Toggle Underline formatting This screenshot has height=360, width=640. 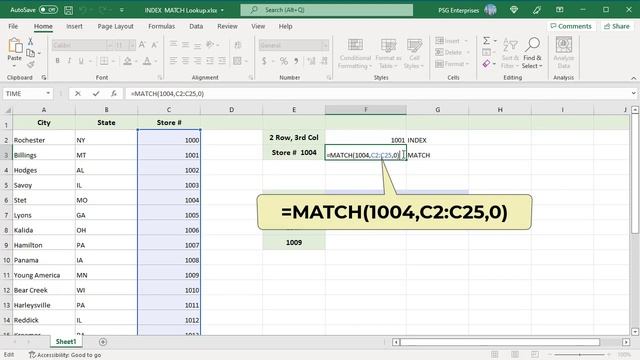(x=81, y=61)
